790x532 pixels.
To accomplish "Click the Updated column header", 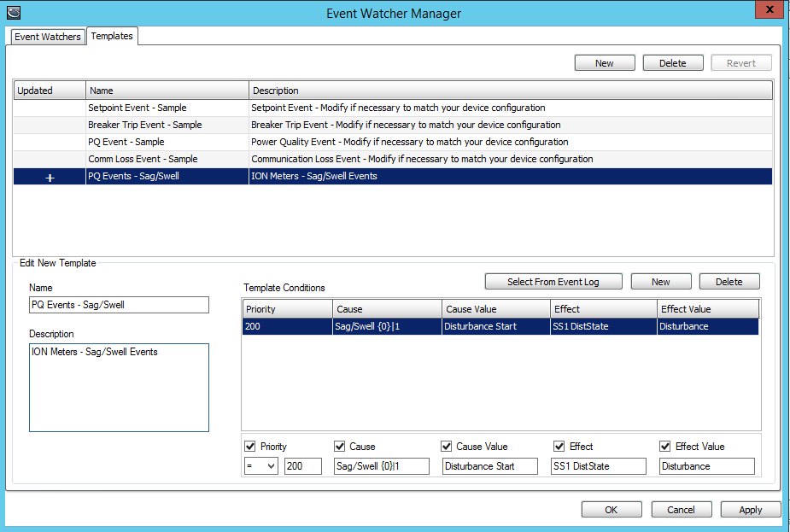I will [50, 91].
